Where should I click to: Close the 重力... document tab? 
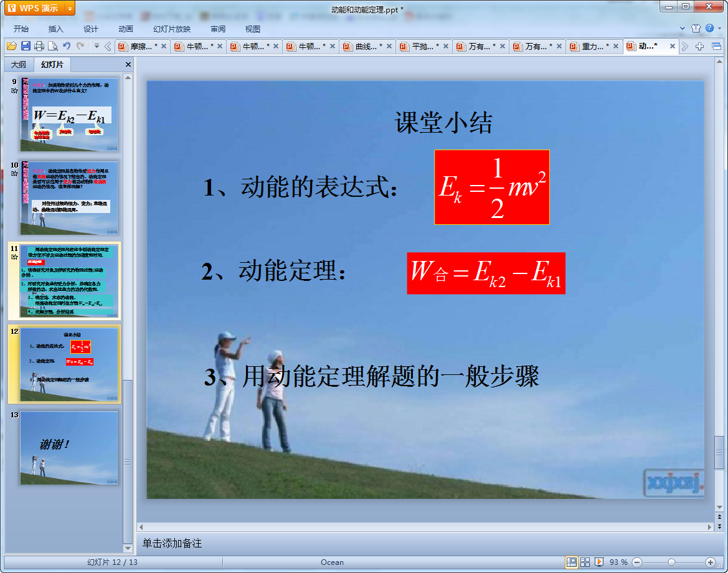coord(616,46)
